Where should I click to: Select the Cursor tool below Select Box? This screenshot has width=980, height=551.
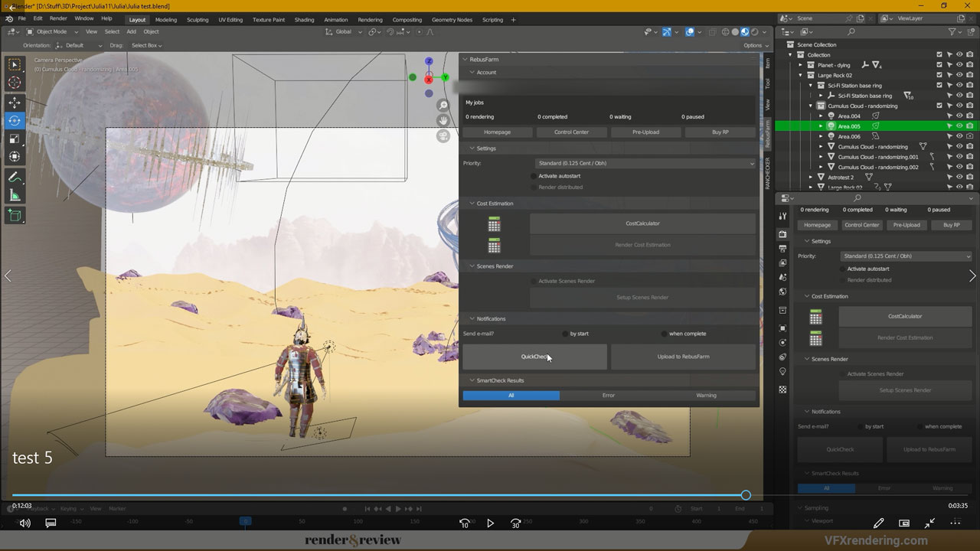coord(15,82)
